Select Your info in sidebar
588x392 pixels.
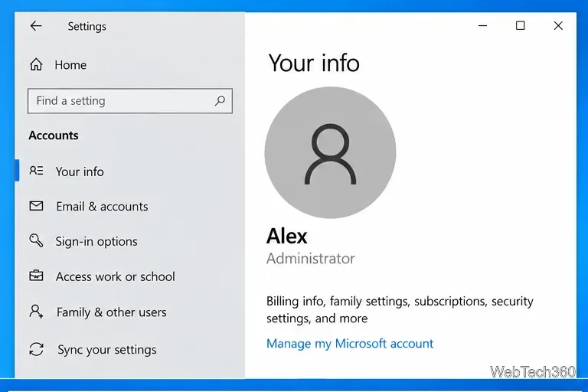click(80, 171)
